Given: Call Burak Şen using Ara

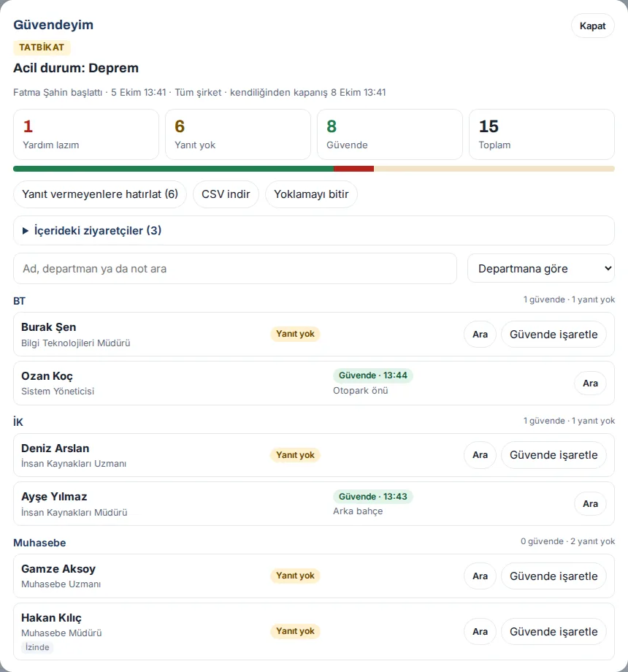Looking at the screenshot, I should tap(480, 335).
